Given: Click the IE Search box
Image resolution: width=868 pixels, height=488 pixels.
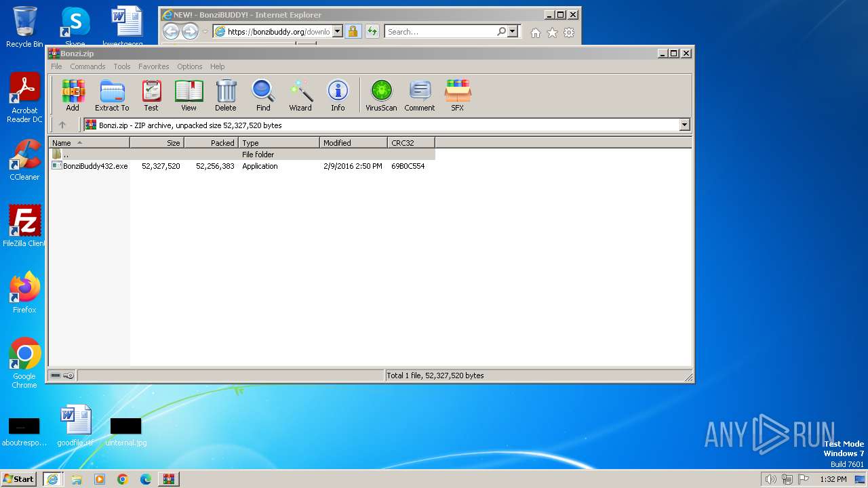Looking at the screenshot, I should (x=441, y=32).
